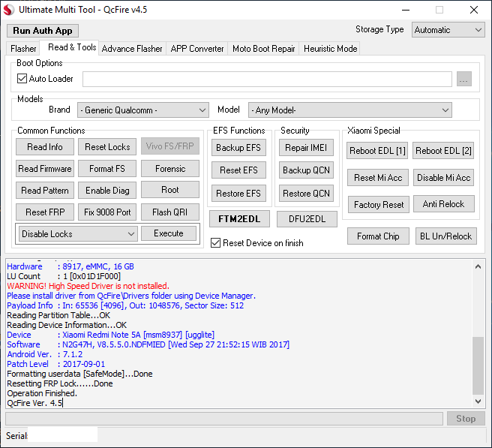Viewport: 492px width, 448px height.
Task: Click the Backup QCN button
Action: [306, 170]
